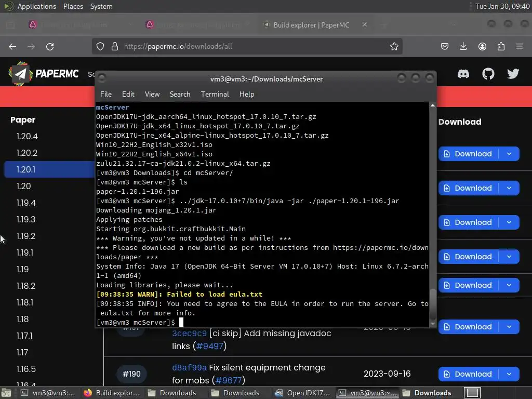This screenshot has width=532, height=399.
Task: Open the Firefox account icon
Action: (482, 46)
